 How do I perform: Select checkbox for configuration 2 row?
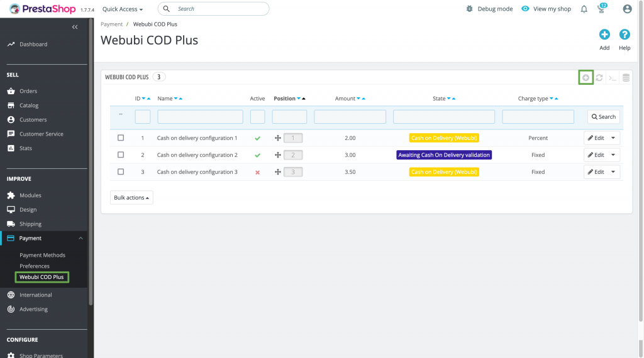pos(121,155)
